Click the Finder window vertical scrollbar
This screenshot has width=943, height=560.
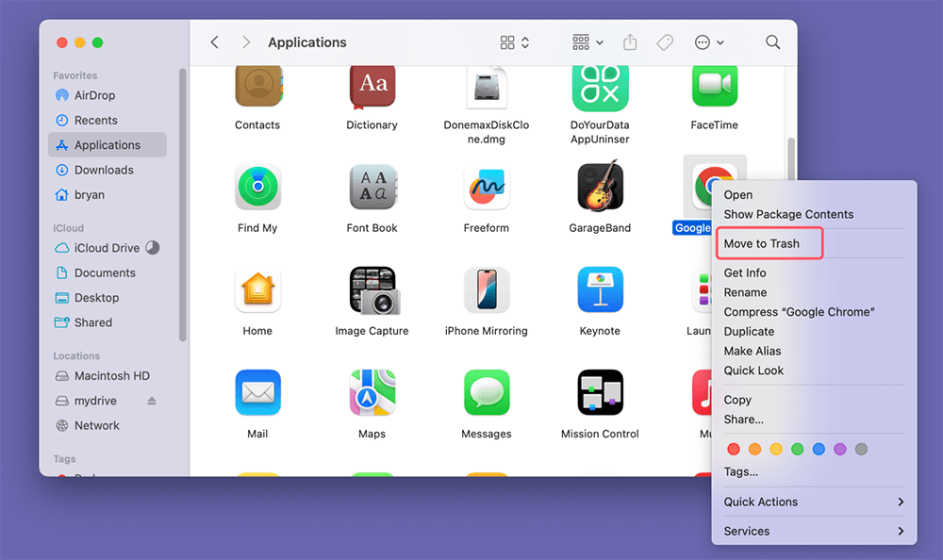(x=791, y=170)
